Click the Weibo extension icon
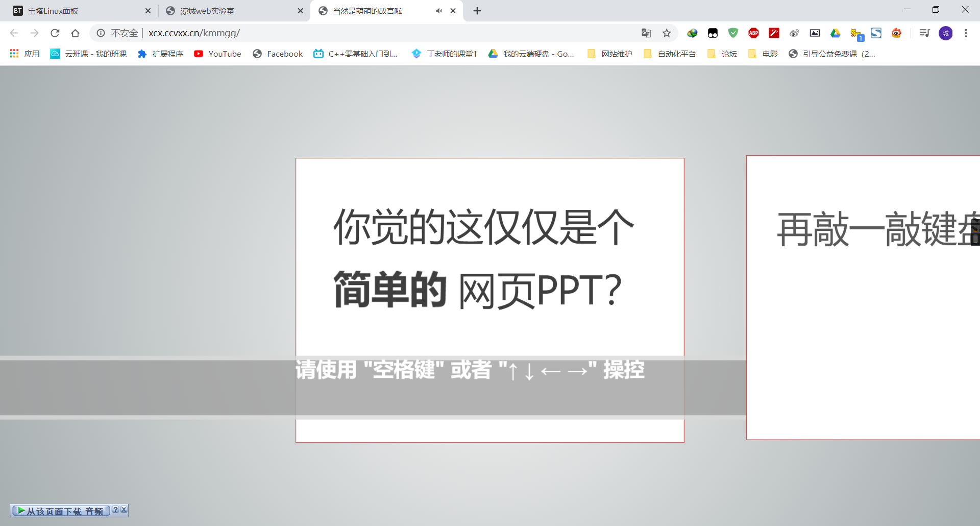Screen dimensions: 980x526 point(794,33)
